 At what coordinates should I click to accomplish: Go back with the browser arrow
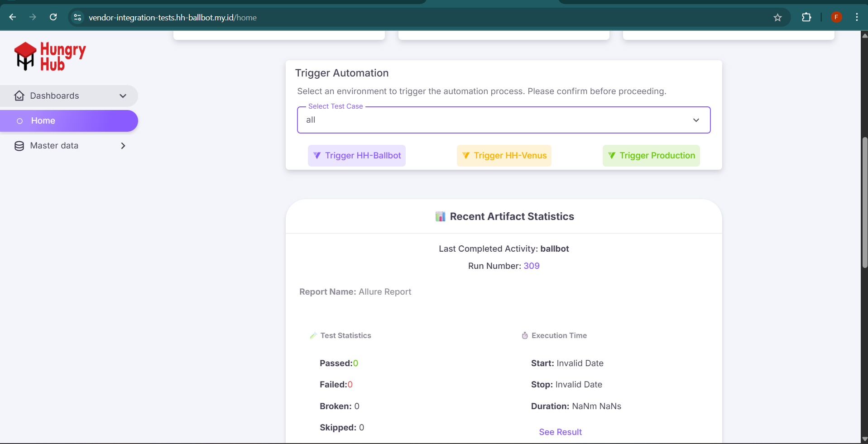(13, 17)
